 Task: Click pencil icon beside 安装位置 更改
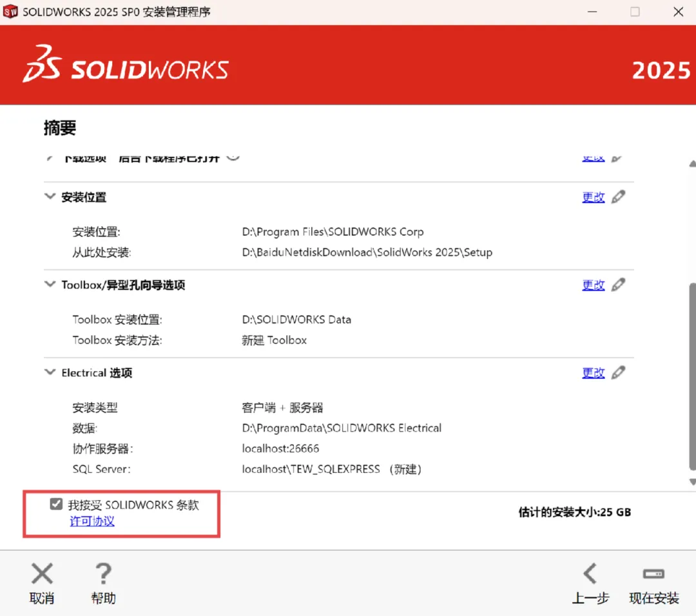[x=618, y=197]
